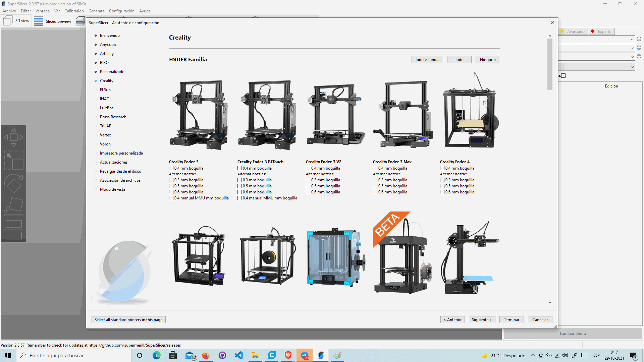Click the Todo button
The image size is (644, 362).
click(x=459, y=60)
